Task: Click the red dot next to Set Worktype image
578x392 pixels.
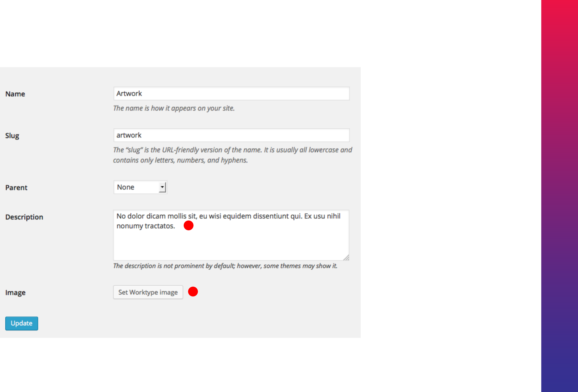Action: 193,292
